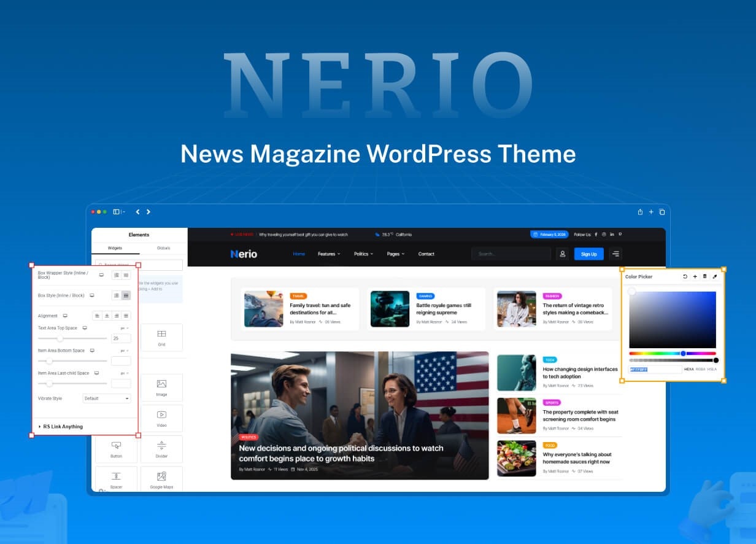Open the Politics menu in navbar
The image size is (756, 544).
click(x=363, y=254)
